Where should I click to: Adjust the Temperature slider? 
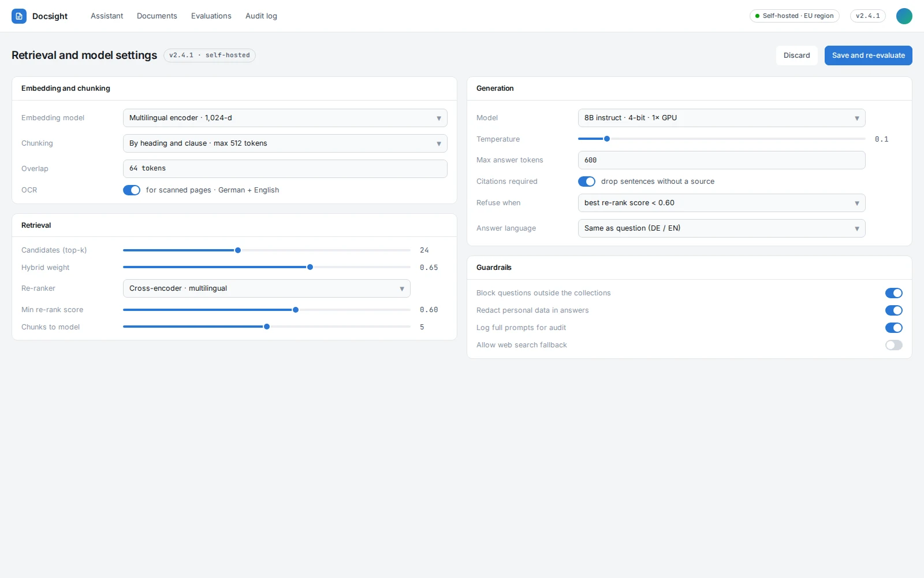[722, 139]
